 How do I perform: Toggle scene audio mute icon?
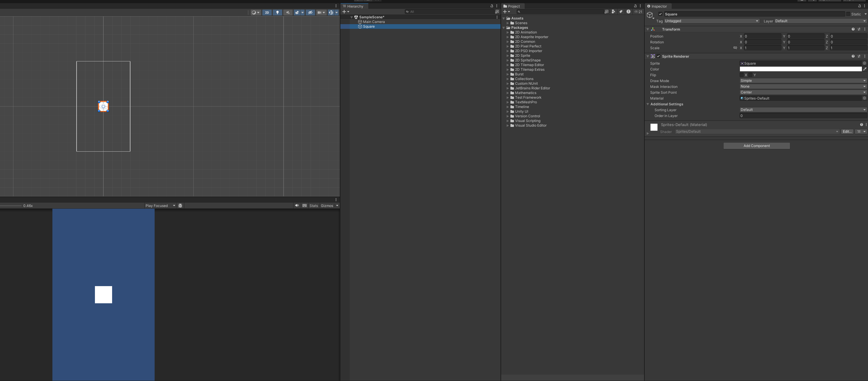(x=288, y=13)
